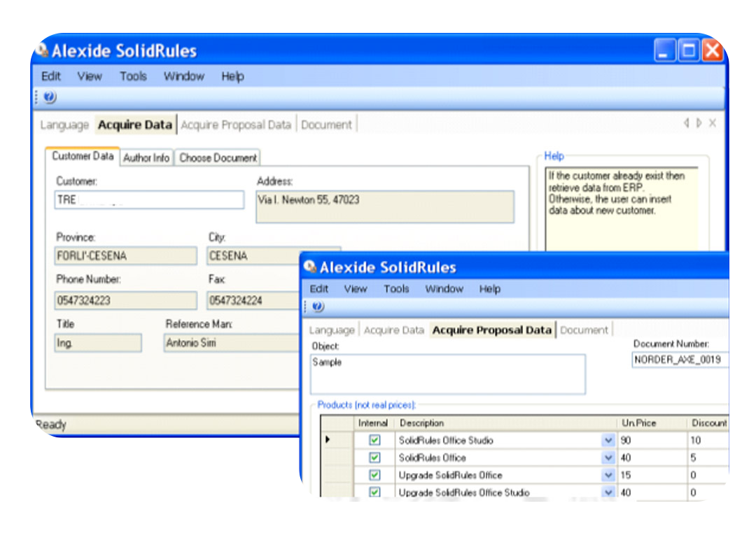Click the Fax field 0547324224
The height and width of the screenshot is (536, 756).
[253, 300]
